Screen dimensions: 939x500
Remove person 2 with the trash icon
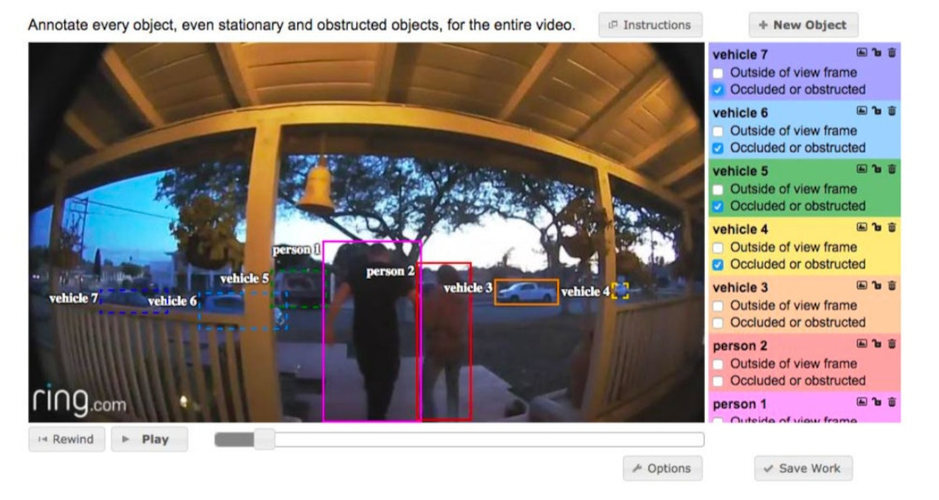point(892,345)
